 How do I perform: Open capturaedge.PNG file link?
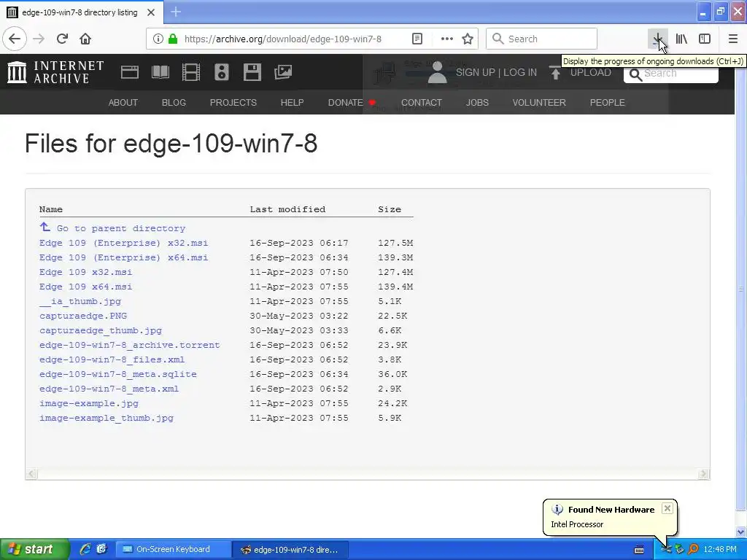click(83, 316)
